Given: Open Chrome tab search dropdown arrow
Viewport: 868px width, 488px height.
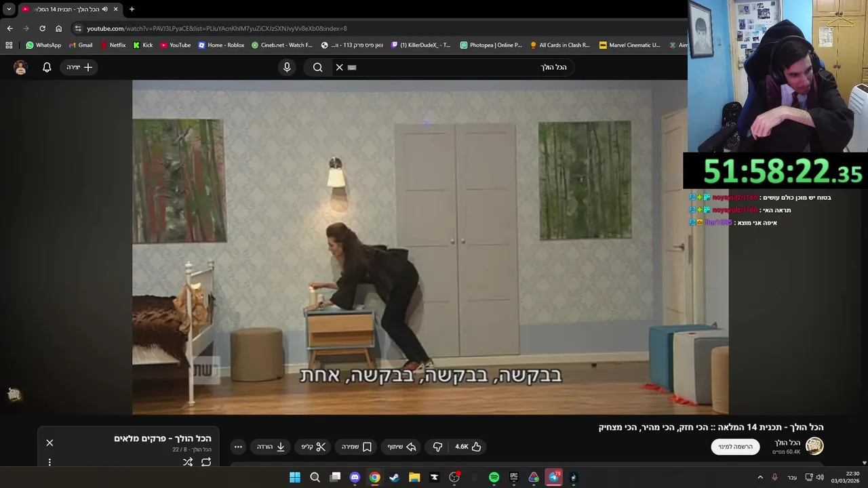Looking at the screenshot, I should tap(9, 9).
